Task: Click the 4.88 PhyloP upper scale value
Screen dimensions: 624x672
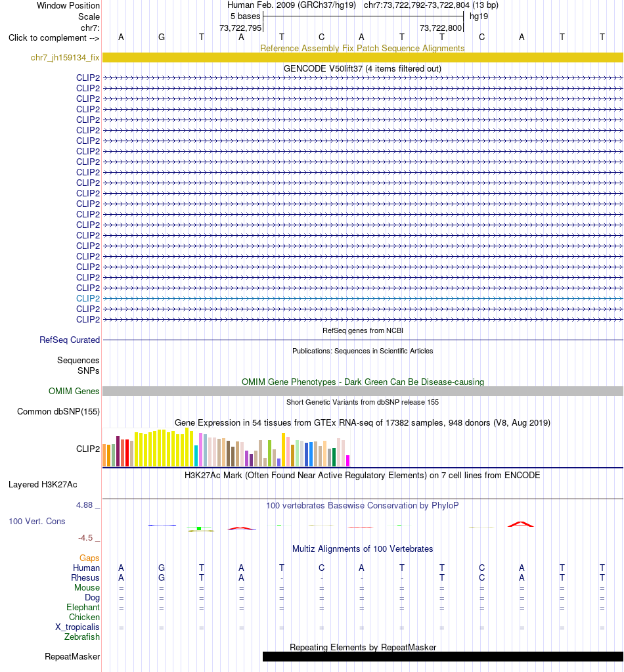Action: click(85, 505)
